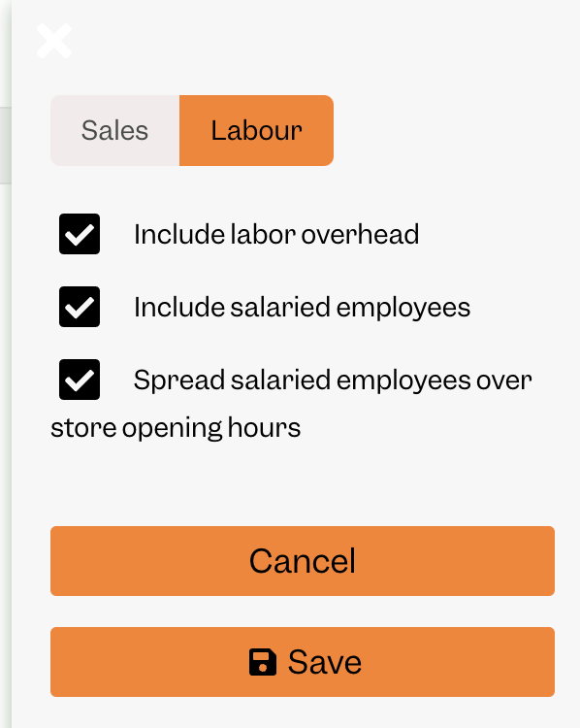Click the Spread salaried employees over label

(x=333, y=381)
